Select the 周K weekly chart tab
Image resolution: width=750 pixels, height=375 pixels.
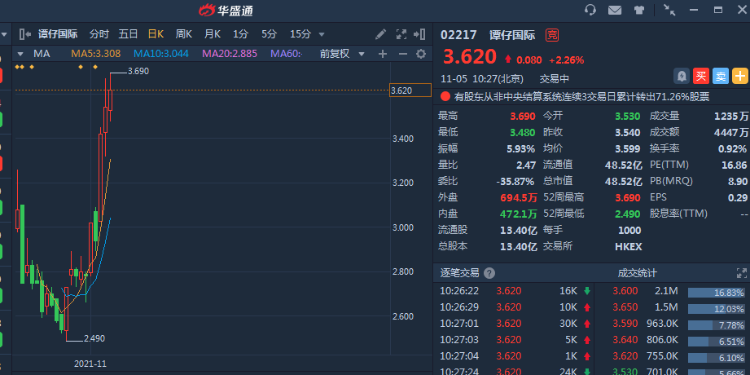click(184, 34)
